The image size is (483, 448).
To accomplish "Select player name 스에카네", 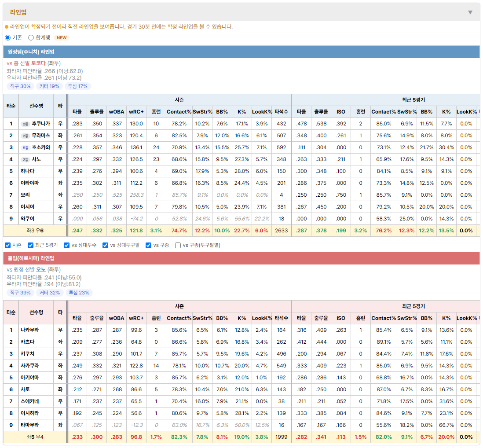I will click(x=29, y=401).
